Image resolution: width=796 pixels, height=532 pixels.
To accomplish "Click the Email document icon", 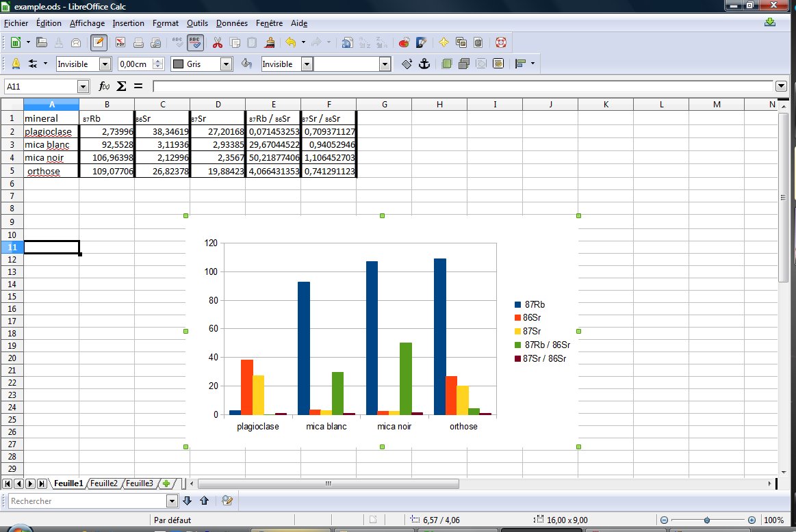I will click(x=76, y=42).
